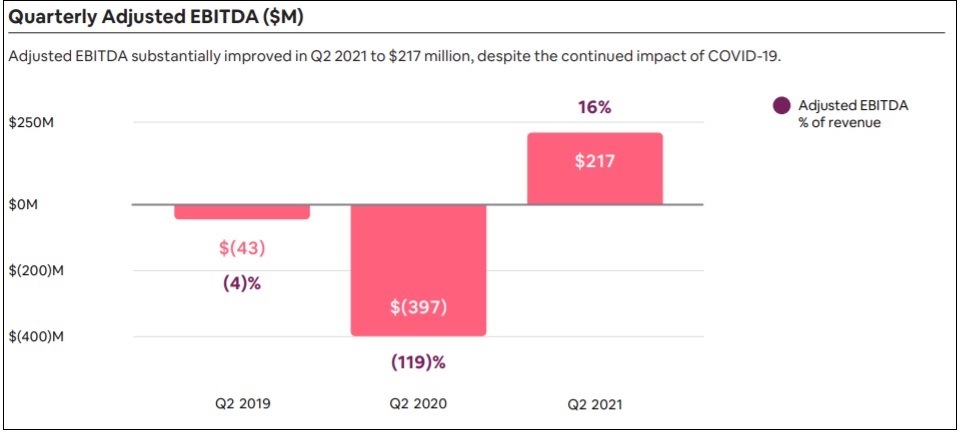The image size is (961, 433).
Task: Select the Q2 2020 $(397) bar
Action: coord(418,270)
